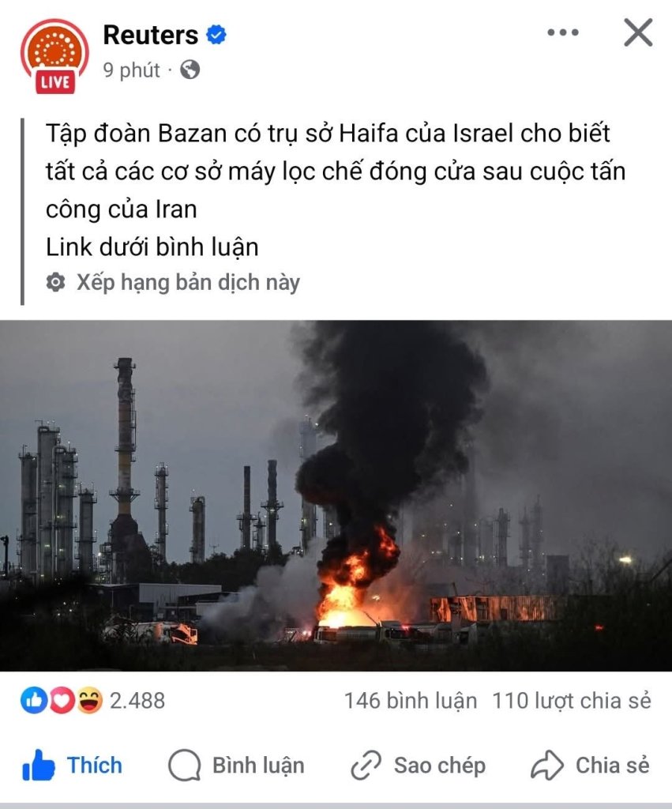Click the blue like reaction icon
The height and width of the screenshot is (809, 672).
[x=34, y=700]
